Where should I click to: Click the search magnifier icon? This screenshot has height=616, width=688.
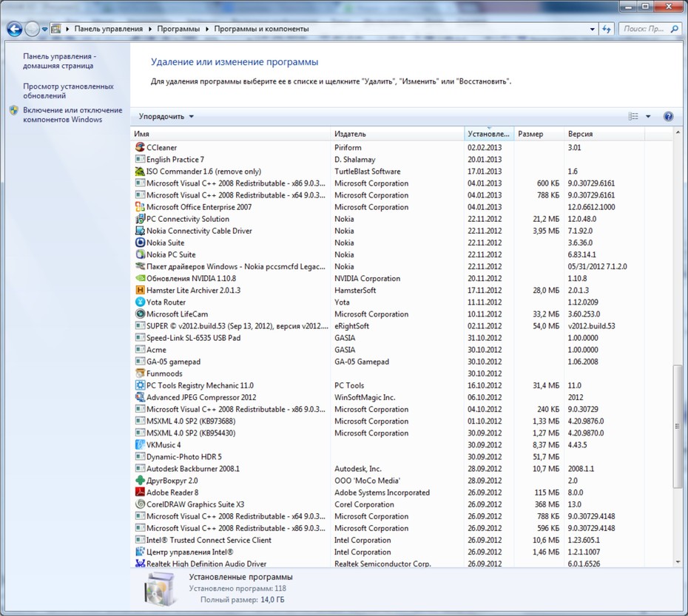pos(673,29)
